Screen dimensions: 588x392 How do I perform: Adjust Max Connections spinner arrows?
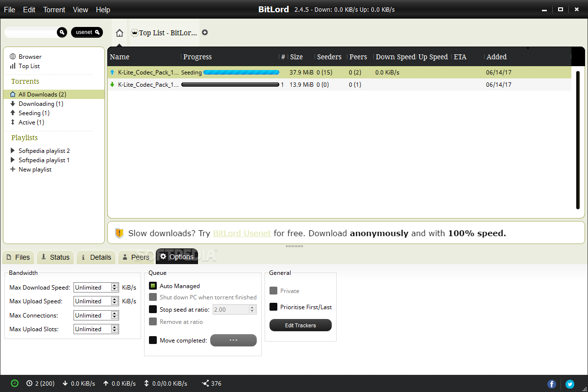(x=115, y=315)
